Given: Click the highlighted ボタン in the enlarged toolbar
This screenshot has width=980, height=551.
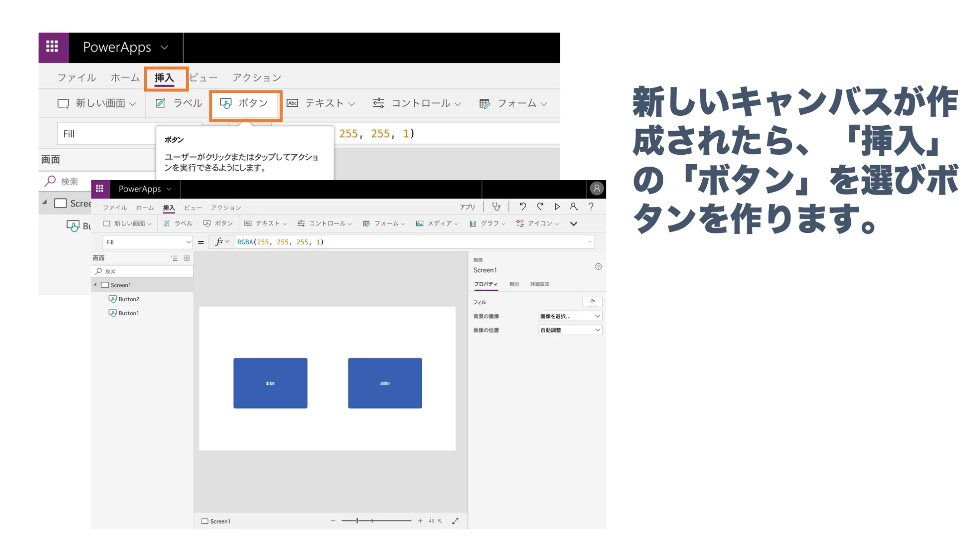Looking at the screenshot, I should coord(245,103).
